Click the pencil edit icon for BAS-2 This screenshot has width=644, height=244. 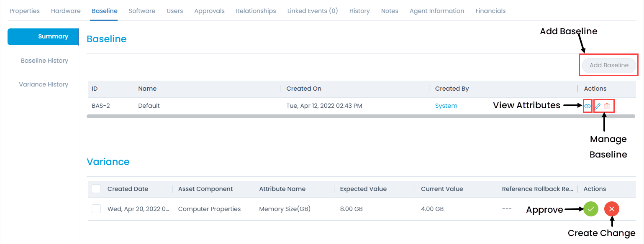[x=598, y=106]
